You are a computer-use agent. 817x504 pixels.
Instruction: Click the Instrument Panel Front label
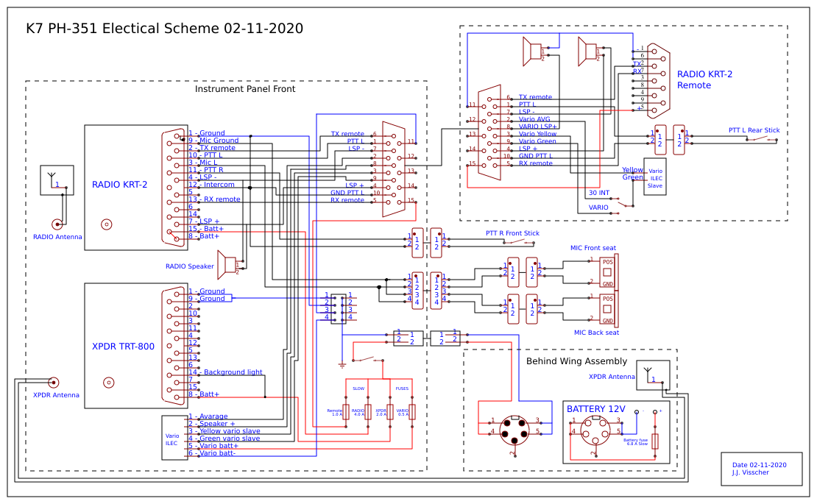pyautogui.click(x=245, y=89)
